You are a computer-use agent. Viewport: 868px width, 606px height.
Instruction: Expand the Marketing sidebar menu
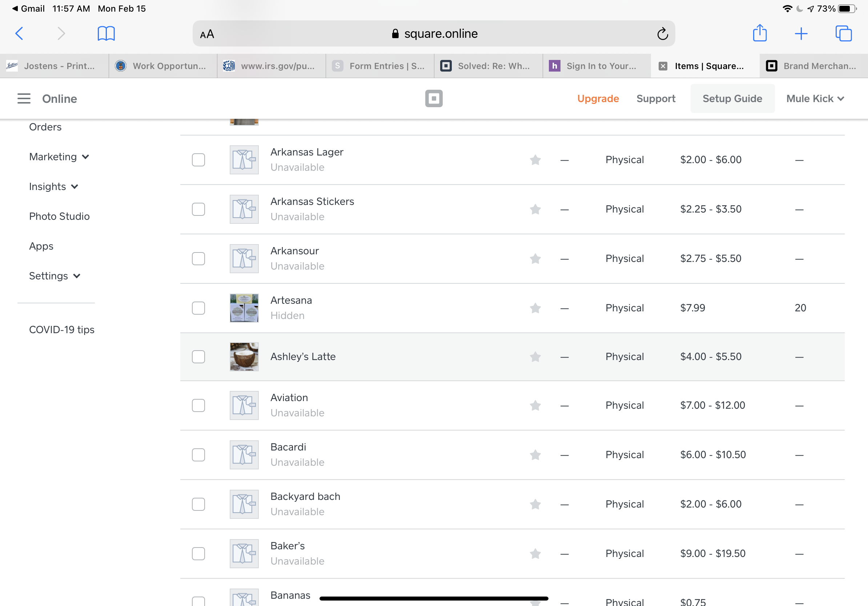pyautogui.click(x=59, y=157)
